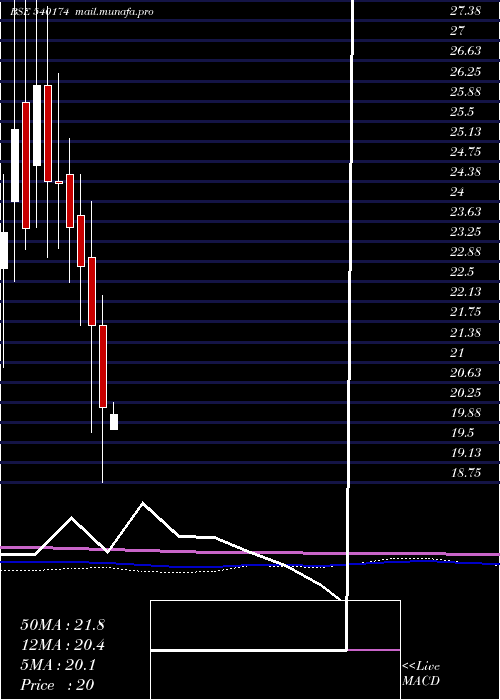This screenshot has width=500, height=700.
Task: Click the tallest white candle near 26
Action: pos(37,125)
